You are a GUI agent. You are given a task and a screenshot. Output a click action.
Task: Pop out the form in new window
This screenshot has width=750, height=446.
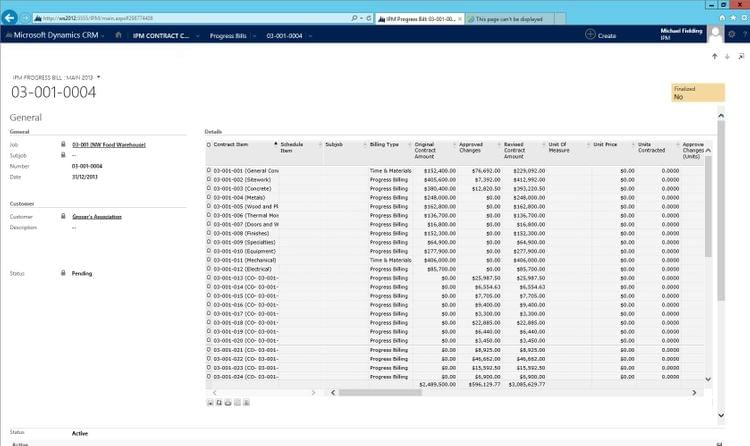pos(741,56)
